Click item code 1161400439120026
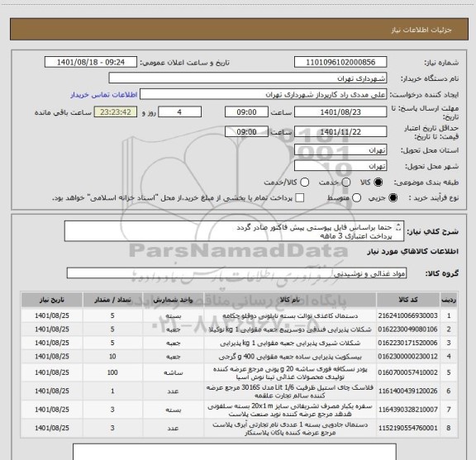This screenshot has height=460, width=476. pos(407,391)
